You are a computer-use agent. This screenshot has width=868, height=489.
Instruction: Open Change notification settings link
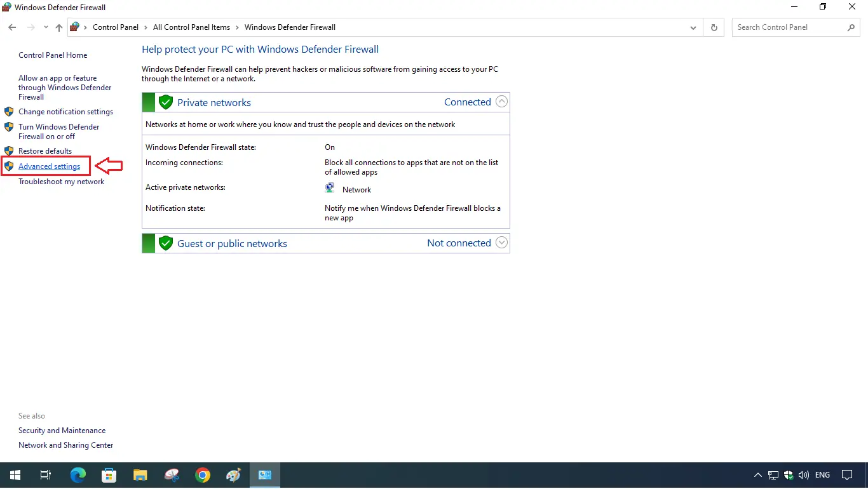[x=65, y=112]
